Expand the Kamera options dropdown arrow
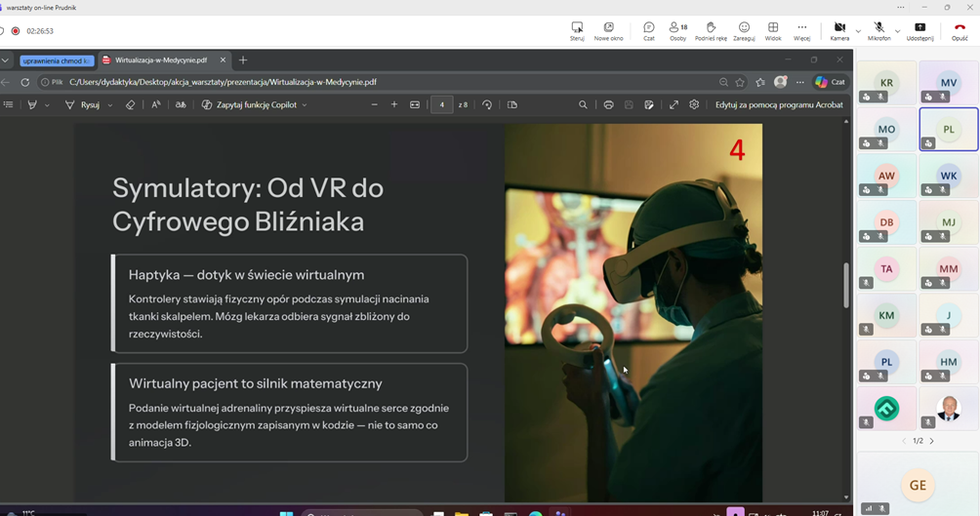 858,30
